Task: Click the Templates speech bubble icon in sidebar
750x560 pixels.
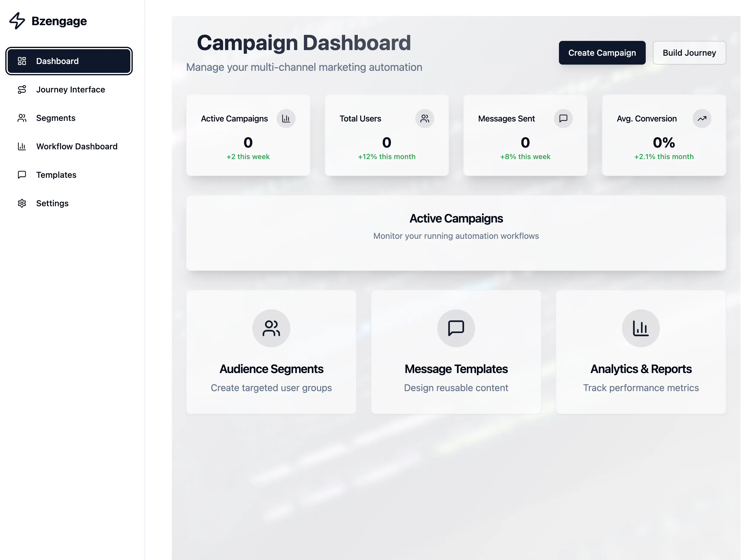Action: (22, 175)
